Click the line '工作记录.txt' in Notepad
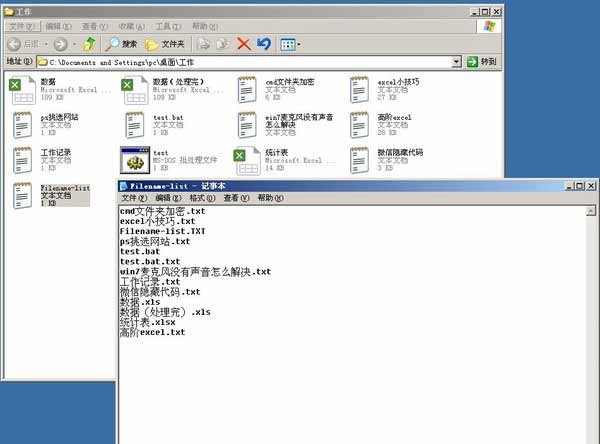Screen dimensions: 600x444 (150, 282)
